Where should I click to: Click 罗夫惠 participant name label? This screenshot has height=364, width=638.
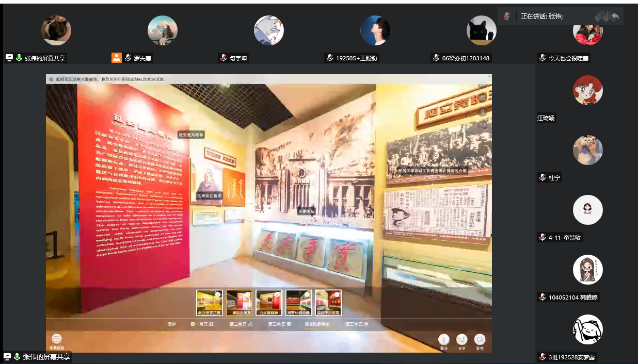click(x=142, y=58)
